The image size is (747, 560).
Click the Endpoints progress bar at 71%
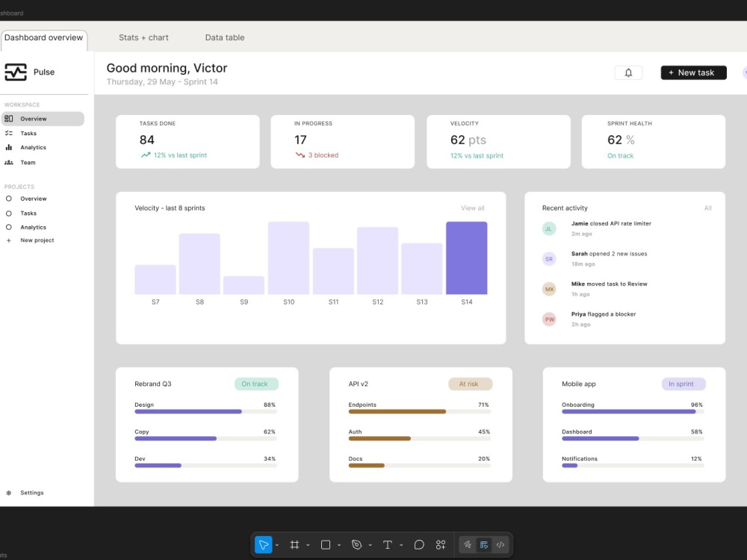419,411
